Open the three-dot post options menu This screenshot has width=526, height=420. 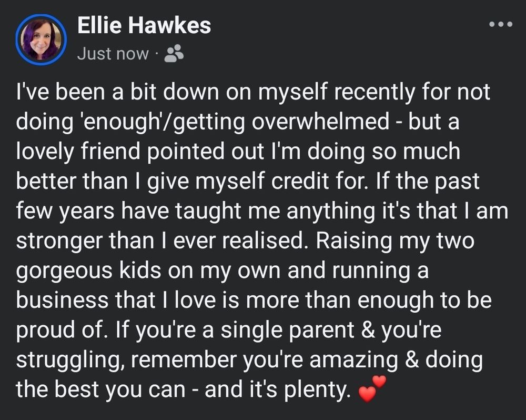click(501, 24)
